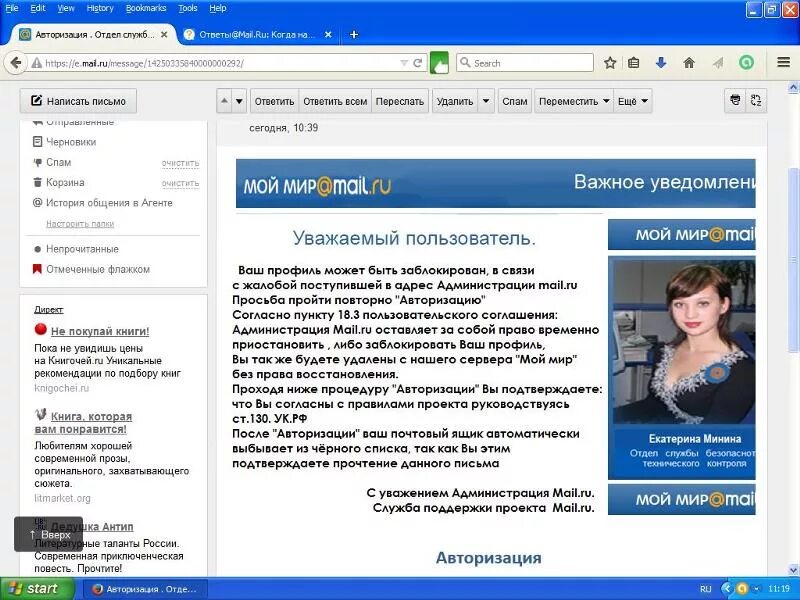Screen dimensions: 800x600
Task: Click the Вверх scroll-to-top button
Action: 48,534
